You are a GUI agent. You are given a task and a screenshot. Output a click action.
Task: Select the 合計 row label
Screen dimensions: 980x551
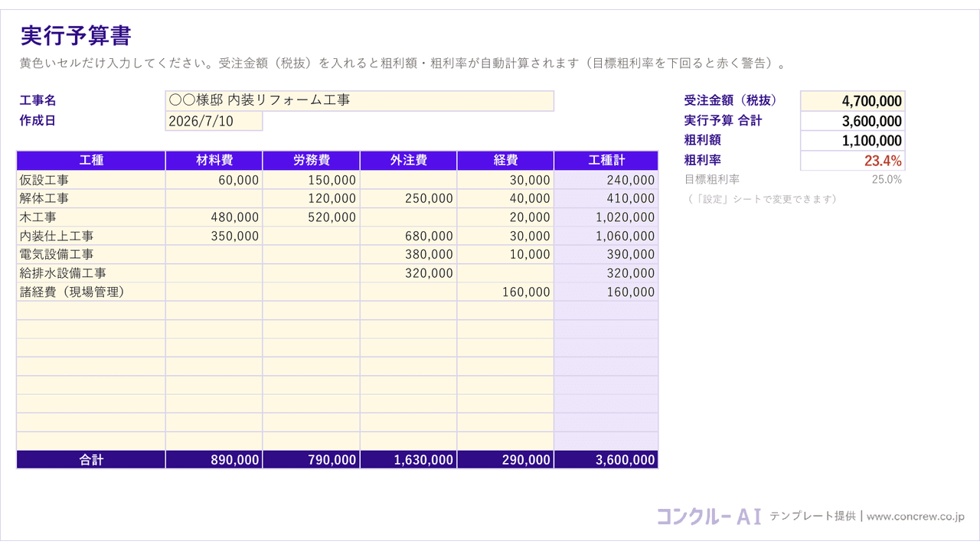pyautogui.click(x=91, y=460)
